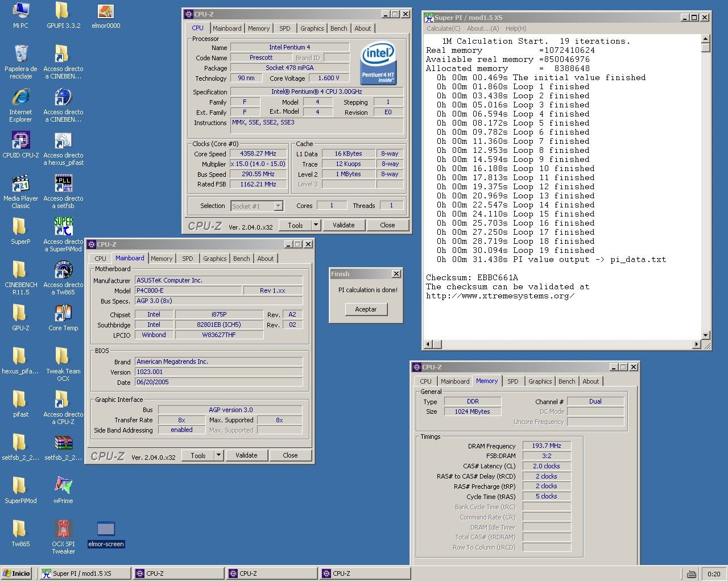Click the Core Speed value 4358.27 MHz
This screenshot has width=728, height=582.
(x=258, y=153)
